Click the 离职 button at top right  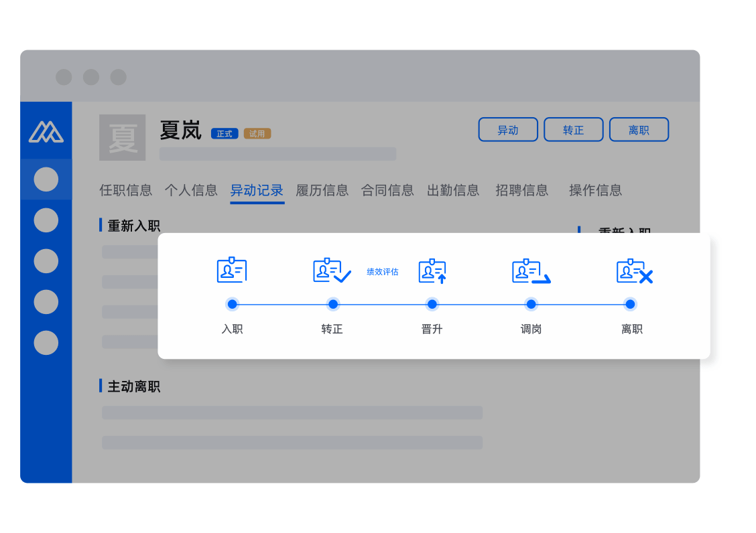pos(639,130)
